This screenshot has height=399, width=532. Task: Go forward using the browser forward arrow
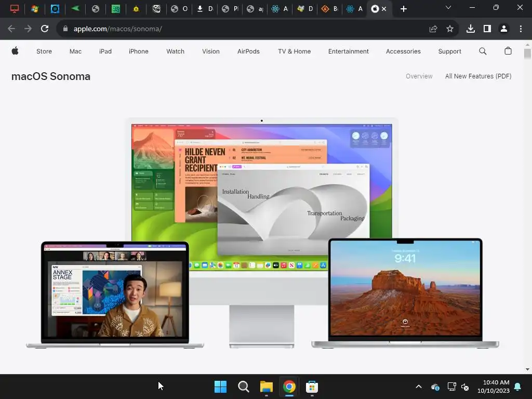point(28,29)
